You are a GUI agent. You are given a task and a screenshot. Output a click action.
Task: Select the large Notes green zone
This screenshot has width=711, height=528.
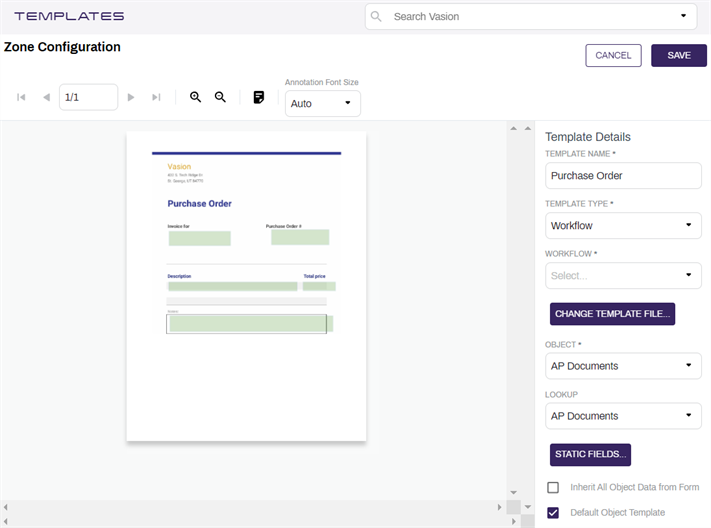[251, 324]
